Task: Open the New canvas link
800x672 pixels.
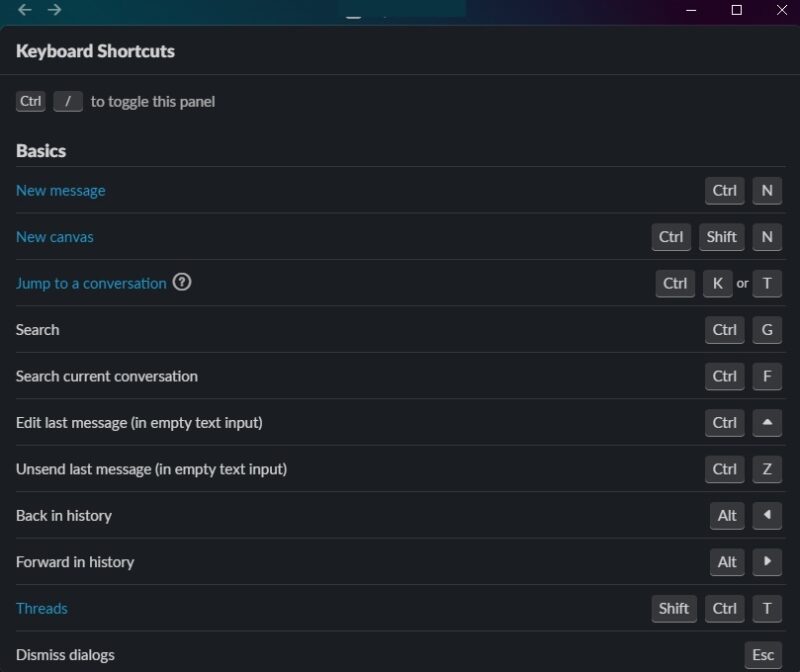Action: tap(54, 237)
